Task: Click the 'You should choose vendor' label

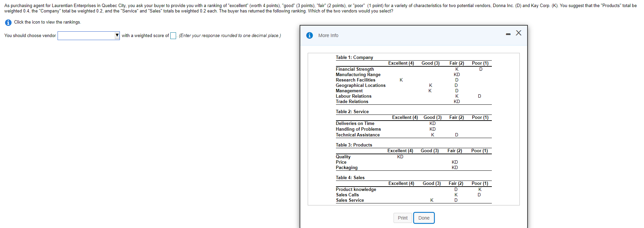Action: click(30, 36)
